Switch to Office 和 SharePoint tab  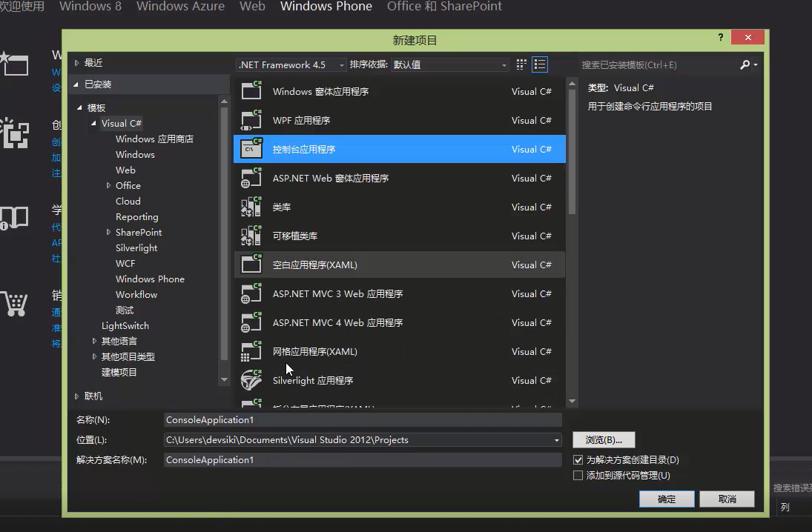[x=444, y=6]
